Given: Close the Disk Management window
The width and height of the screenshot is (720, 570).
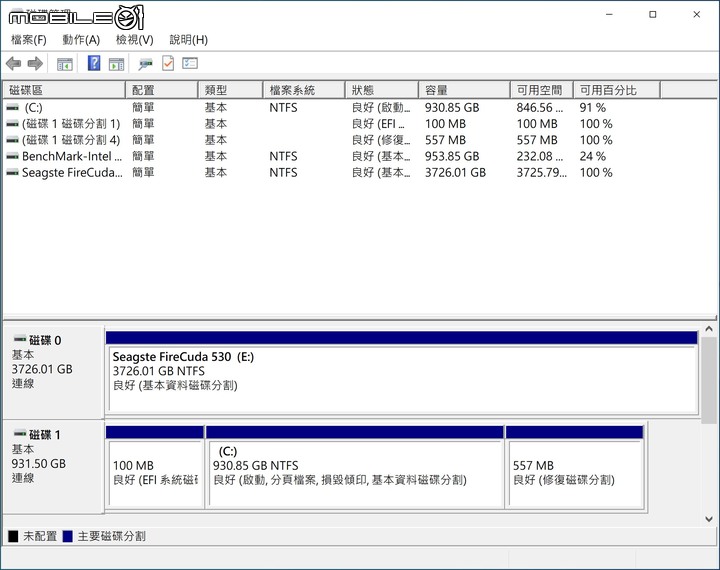Looking at the screenshot, I should [697, 15].
